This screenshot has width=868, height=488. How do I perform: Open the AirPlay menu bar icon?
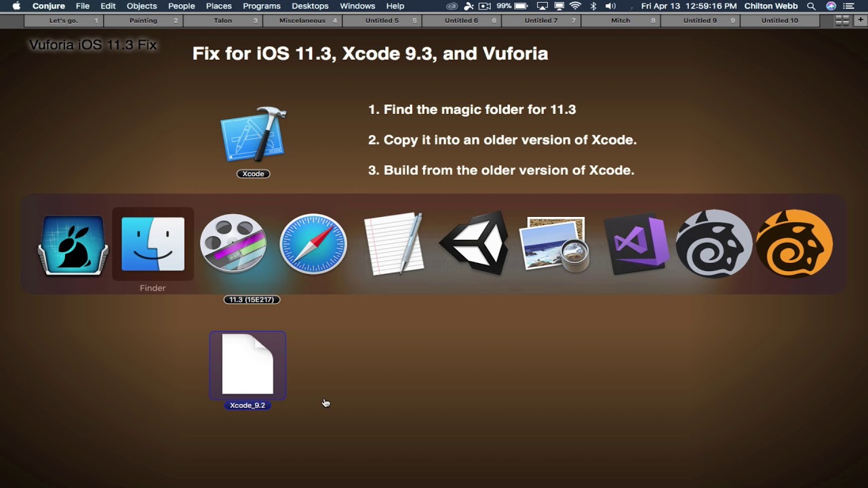click(542, 6)
